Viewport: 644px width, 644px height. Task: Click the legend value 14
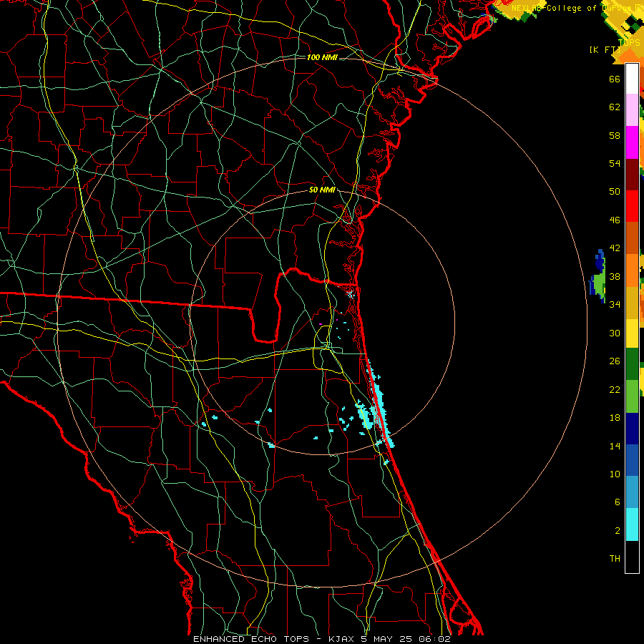[615, 446]
